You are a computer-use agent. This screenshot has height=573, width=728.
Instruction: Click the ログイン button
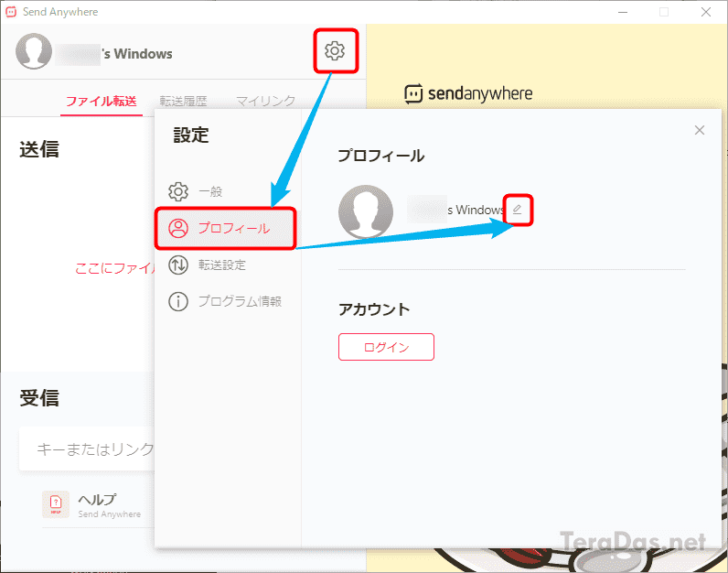386,347
